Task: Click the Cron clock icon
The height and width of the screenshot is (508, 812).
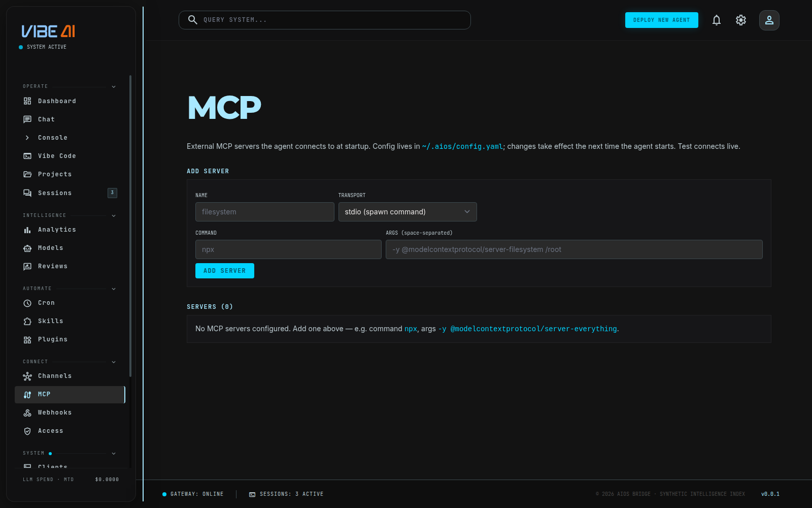Action: (27, 303)
